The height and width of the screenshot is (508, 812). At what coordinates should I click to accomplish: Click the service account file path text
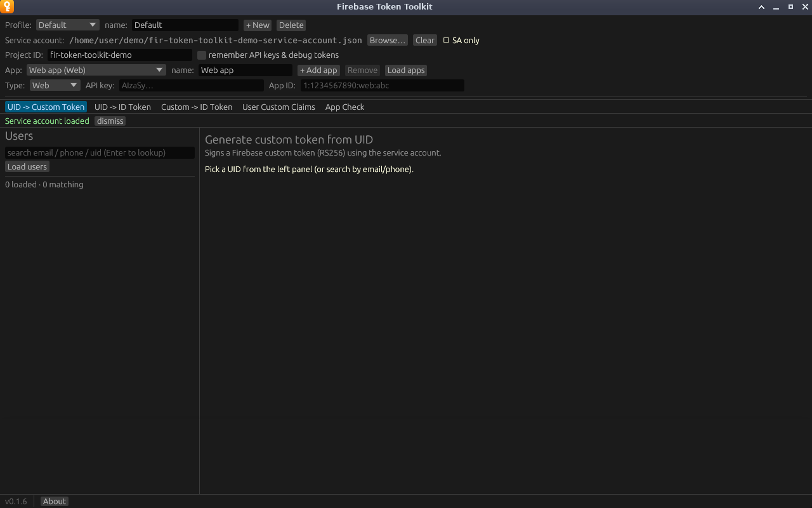coord(216,40)
